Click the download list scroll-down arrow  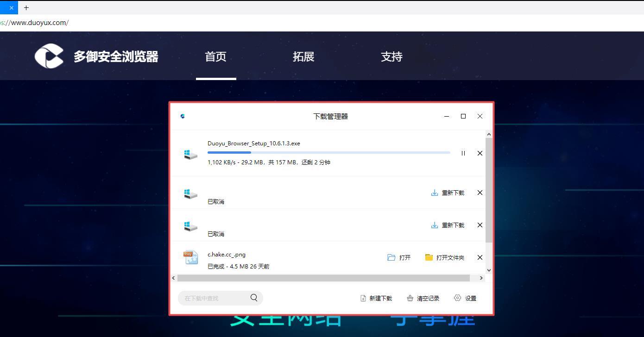click(x=489, y=270)
